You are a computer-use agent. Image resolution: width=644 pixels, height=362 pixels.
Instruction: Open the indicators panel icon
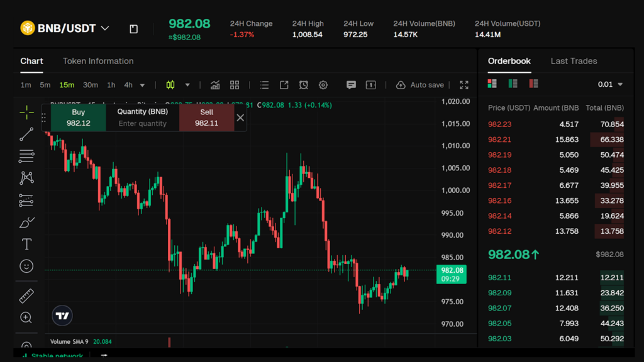coord(215,84)
